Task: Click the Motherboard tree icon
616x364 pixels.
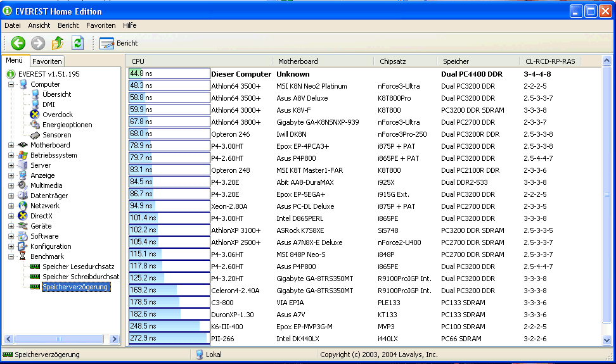Action: coord(23,145)
